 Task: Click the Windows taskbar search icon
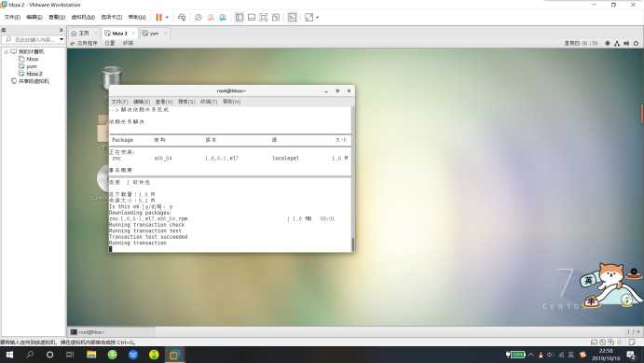click(30, 355)
